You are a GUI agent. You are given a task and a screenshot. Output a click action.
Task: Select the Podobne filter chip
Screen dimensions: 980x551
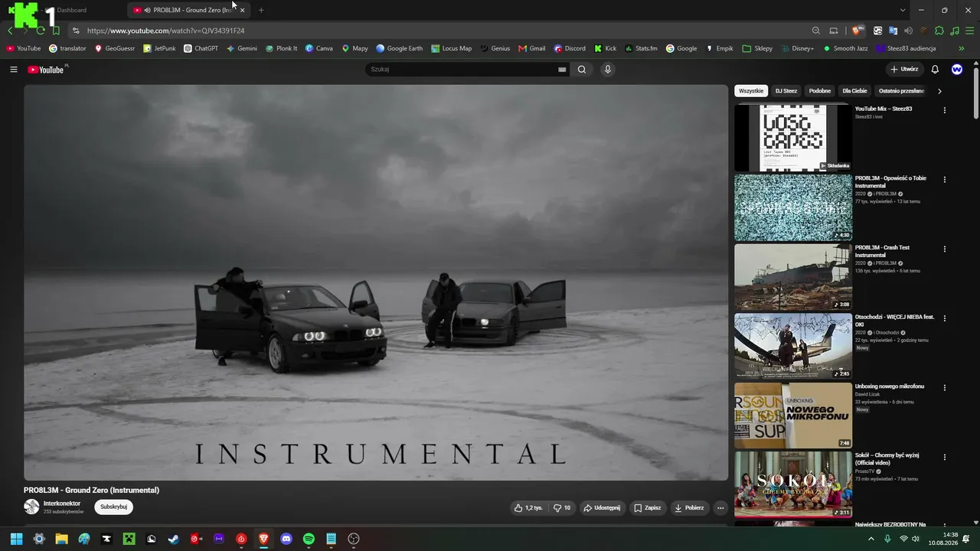(x=820, y=91)
